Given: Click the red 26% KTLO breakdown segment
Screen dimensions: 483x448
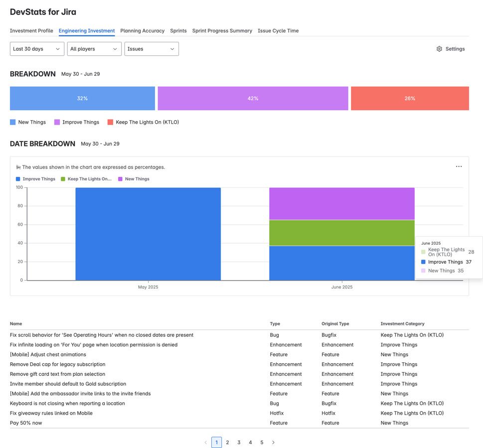Looking at the screenshot, I should tap(410, 98).
